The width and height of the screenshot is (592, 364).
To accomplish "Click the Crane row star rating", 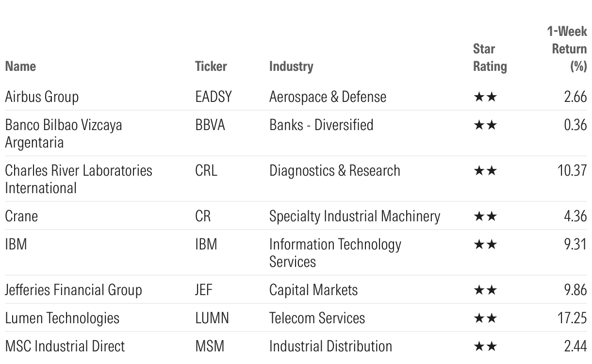I will pyautogui.click(x=485, y=216).
